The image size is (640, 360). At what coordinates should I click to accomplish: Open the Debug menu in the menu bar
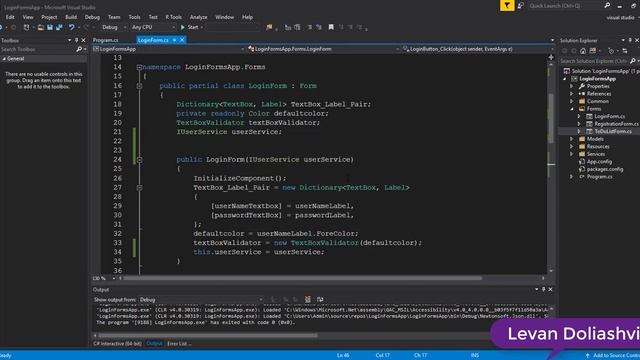pos(92,17)
